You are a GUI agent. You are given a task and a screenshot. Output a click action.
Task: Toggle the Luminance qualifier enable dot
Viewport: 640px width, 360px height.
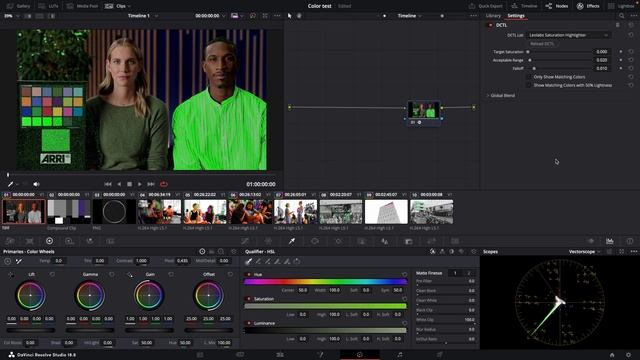249,323
